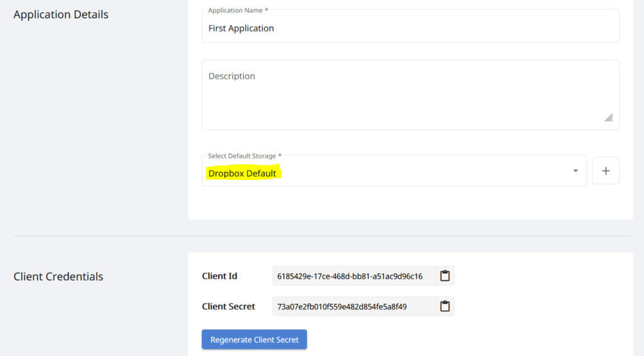Expand the Default Storage dropdown arrow
This screenshot has height=356, width=644.
[575, 171]
